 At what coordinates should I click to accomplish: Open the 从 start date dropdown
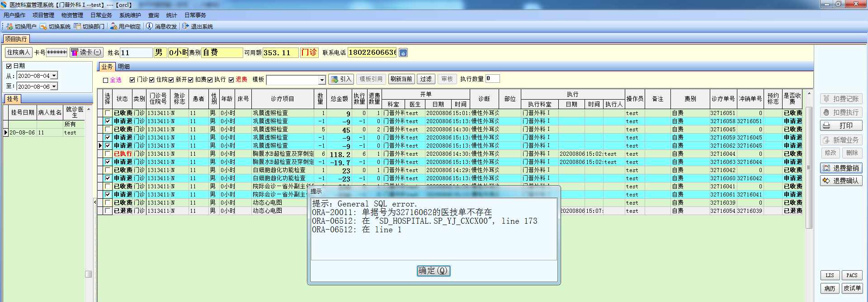(x=54, y=76)
